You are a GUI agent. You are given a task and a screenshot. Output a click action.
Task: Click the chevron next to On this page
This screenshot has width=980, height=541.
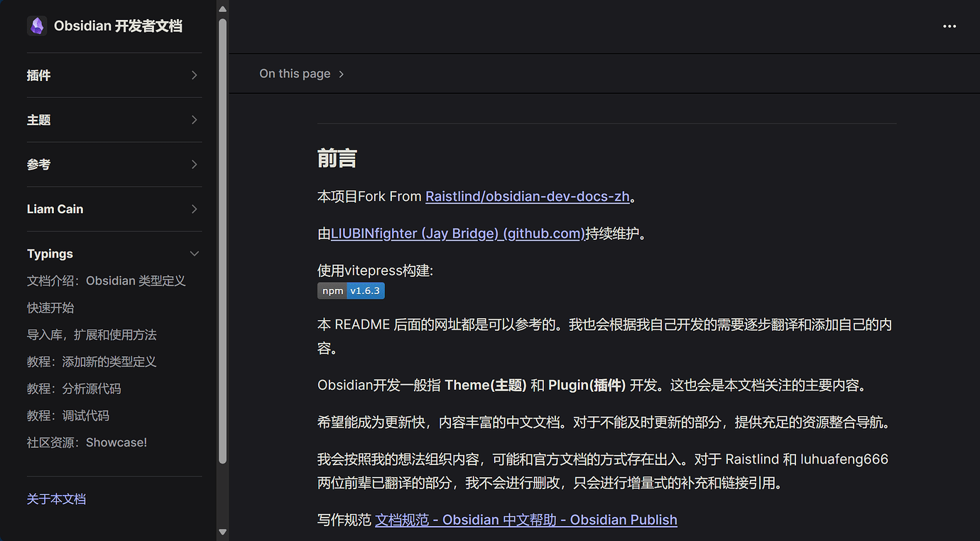click(342, 73)
